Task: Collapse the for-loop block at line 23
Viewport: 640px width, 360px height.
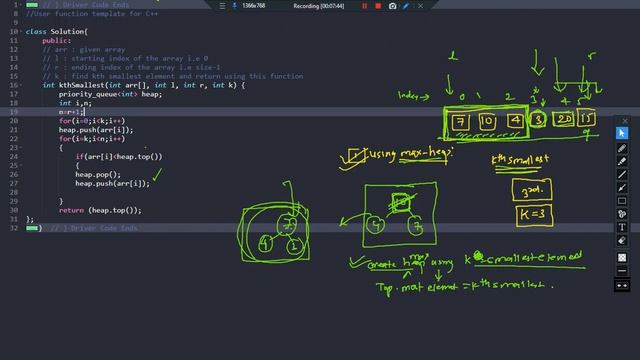Action: click(x=21, y=148)
